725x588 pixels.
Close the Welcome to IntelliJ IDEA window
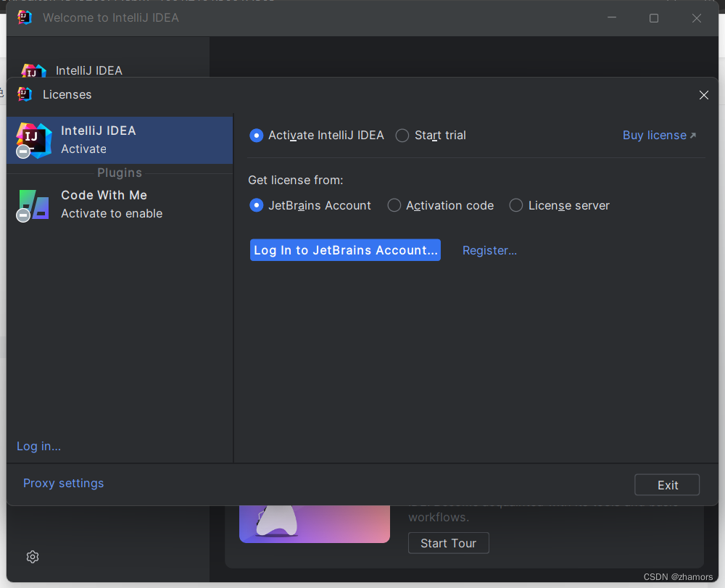[x=696, y=18]
